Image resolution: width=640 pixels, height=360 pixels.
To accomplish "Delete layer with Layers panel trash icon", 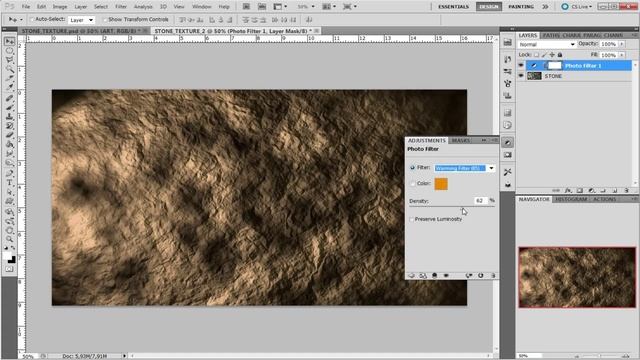I will click(x=627, y=190).
